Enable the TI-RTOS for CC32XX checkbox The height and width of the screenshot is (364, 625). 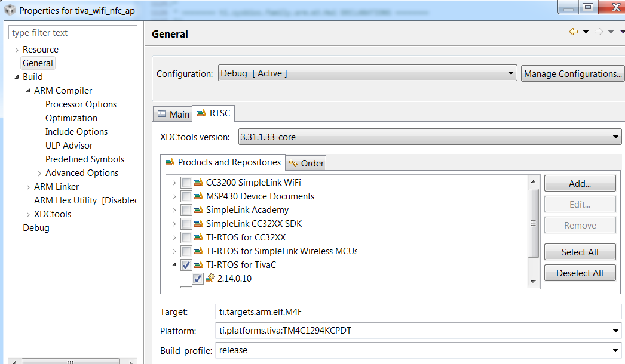(x=186, y=237)
